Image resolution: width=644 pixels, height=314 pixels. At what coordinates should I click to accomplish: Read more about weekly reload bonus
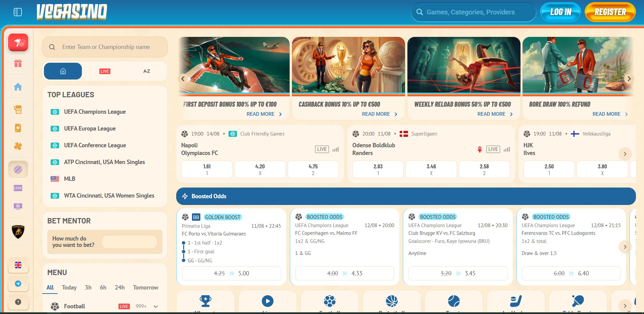pos(495,114)
